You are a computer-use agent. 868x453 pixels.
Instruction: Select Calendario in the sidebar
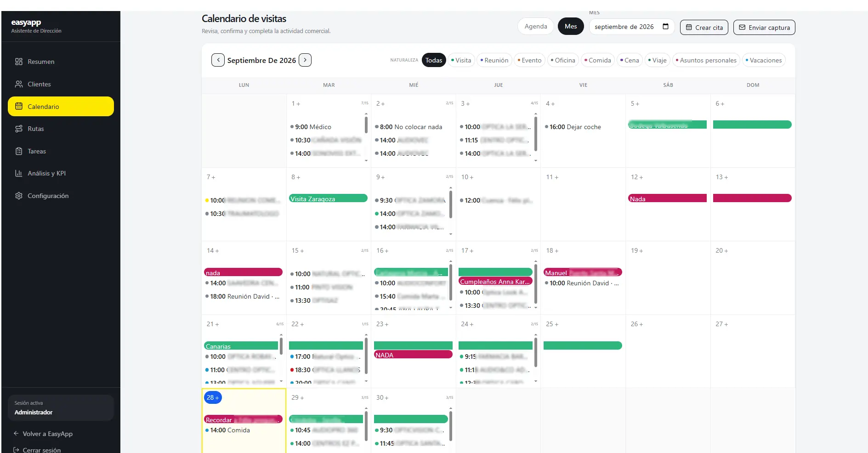(x=61, y=106)
